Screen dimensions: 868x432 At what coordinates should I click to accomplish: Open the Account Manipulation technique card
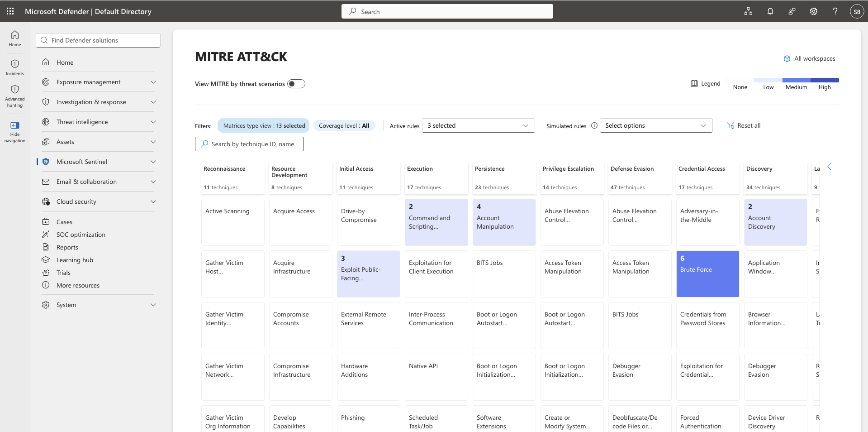(x=504, y=222)
